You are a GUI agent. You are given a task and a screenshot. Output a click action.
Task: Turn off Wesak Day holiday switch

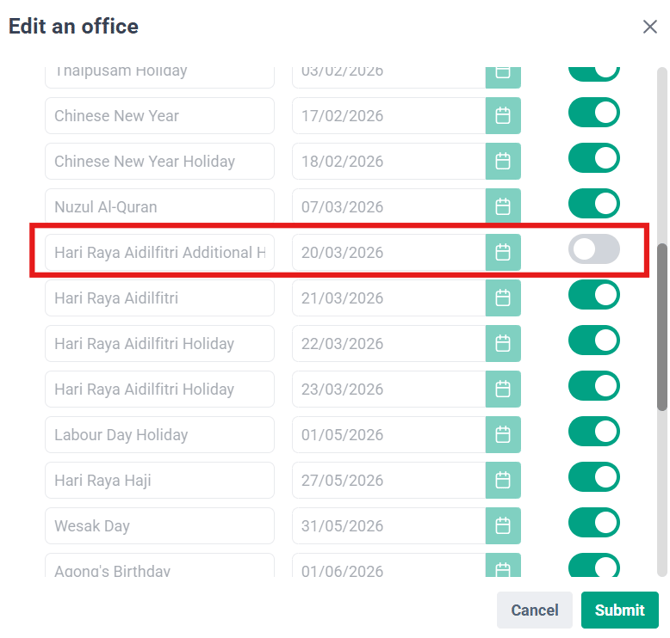tap(594, 523)
